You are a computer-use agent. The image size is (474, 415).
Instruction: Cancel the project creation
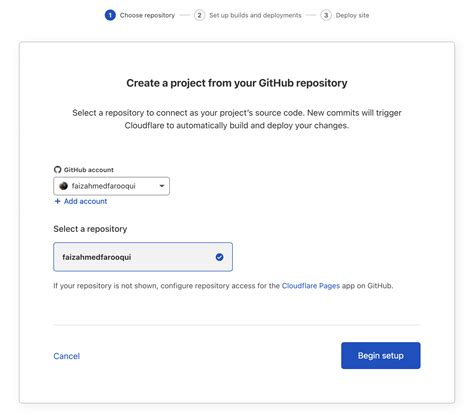[x=67, y=356]
